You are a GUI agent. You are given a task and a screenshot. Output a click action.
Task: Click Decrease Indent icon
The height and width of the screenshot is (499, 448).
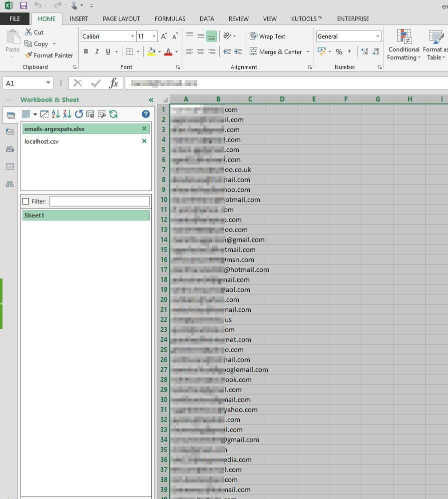click(227, 51)
